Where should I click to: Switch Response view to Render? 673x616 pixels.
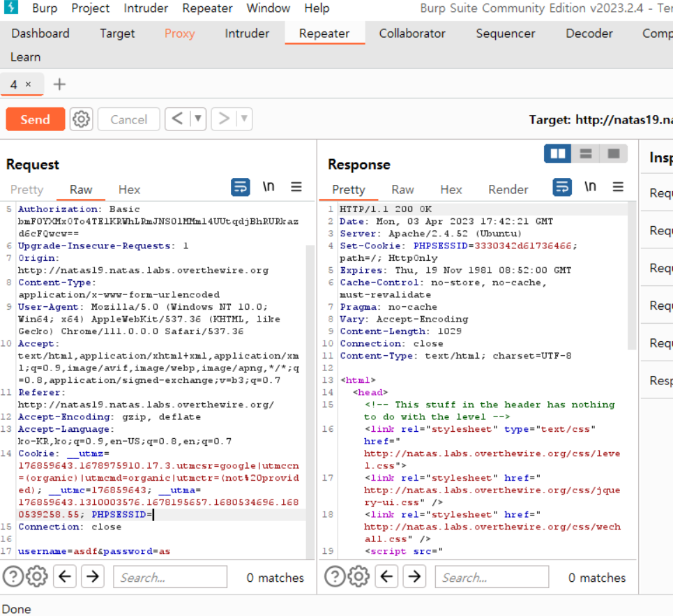click(508, 190)
